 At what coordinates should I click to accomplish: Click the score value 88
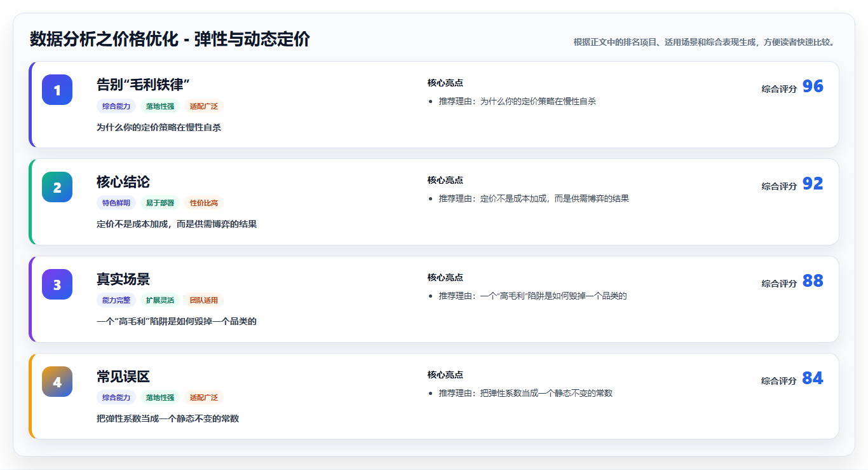coord(813,281)
